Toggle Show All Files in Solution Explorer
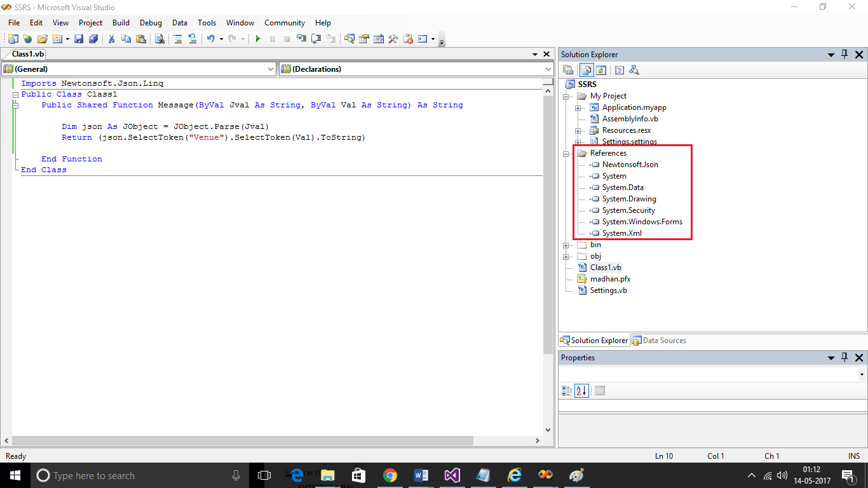The image size is (868, 488). click(x=587, y=70)
